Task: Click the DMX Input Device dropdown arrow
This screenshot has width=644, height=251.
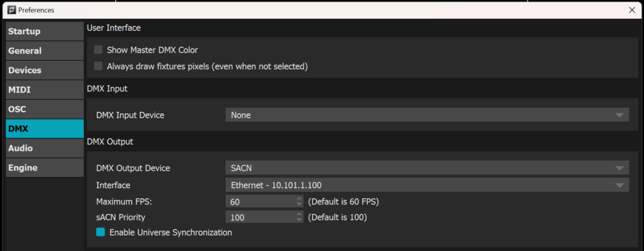Action: [619, 116]
